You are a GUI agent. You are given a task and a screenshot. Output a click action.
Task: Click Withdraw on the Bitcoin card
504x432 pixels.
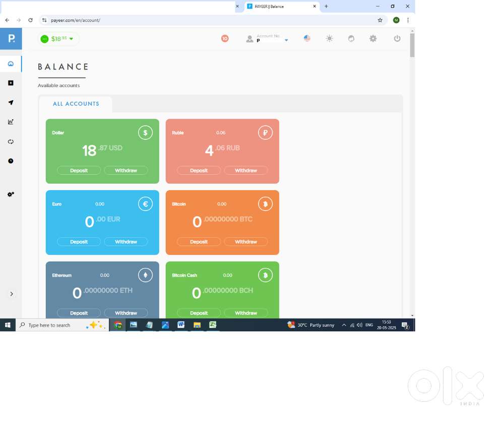(x=245, y=242)
